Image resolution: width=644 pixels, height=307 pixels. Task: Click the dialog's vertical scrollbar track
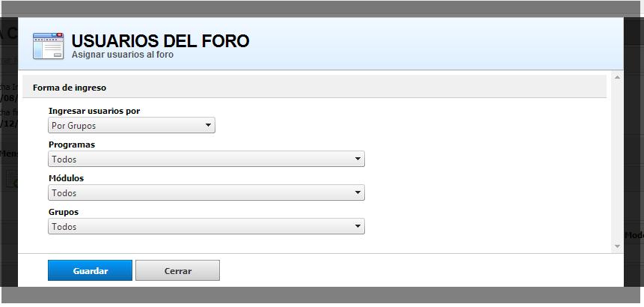click(617, 162)
